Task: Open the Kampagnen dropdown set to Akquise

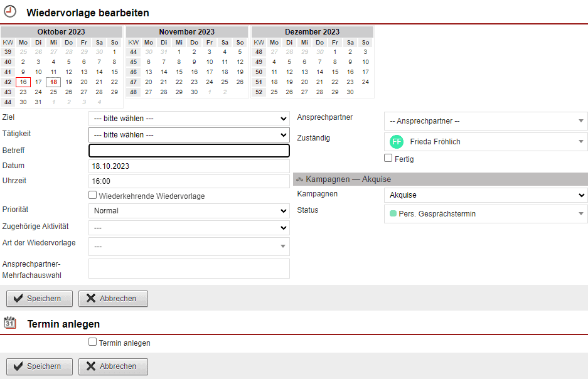Action: tap(485, 195)
